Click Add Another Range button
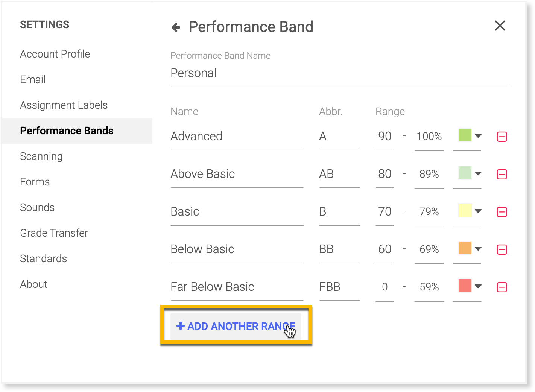The image size is (535, 392). click(236, 326)
